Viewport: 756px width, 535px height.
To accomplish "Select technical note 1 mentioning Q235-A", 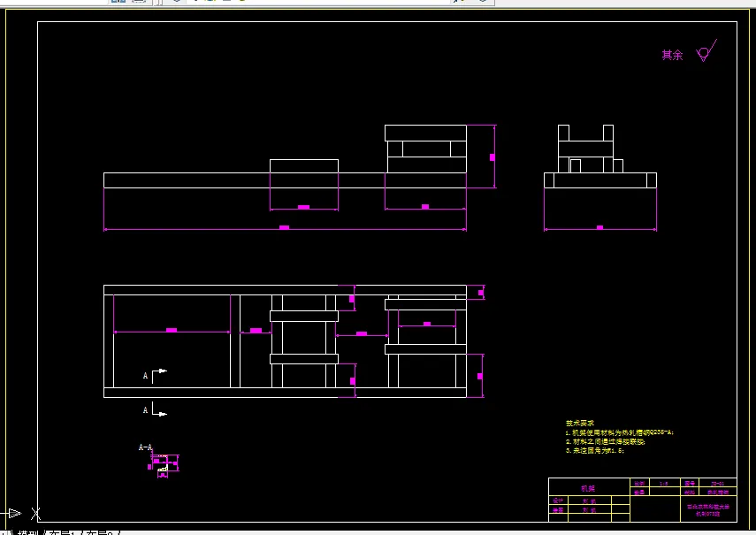I will pyautogui.click(x=620, y=432).
